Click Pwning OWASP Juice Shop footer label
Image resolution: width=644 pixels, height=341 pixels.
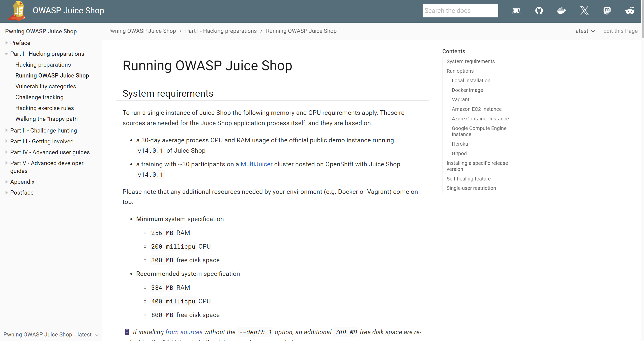click(38, 334)
